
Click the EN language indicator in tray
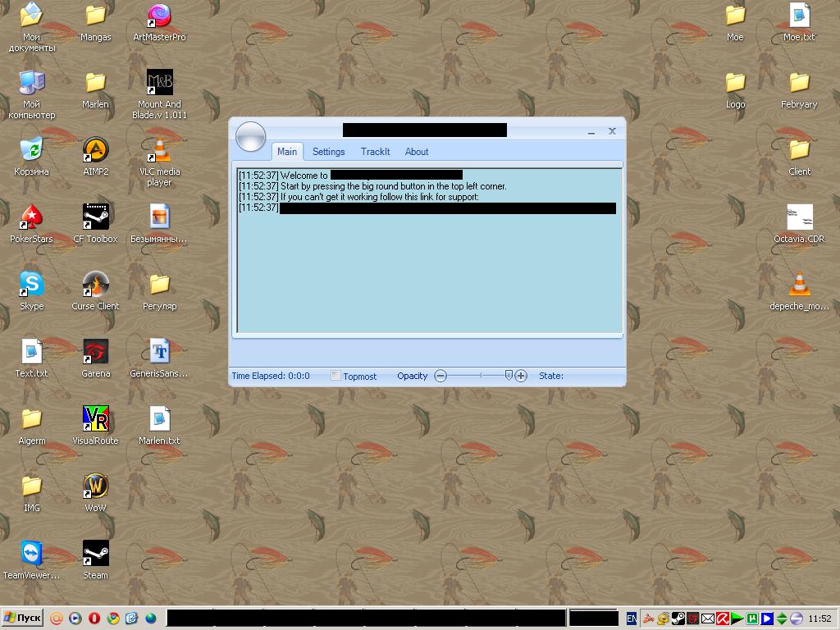coord(632,619)
